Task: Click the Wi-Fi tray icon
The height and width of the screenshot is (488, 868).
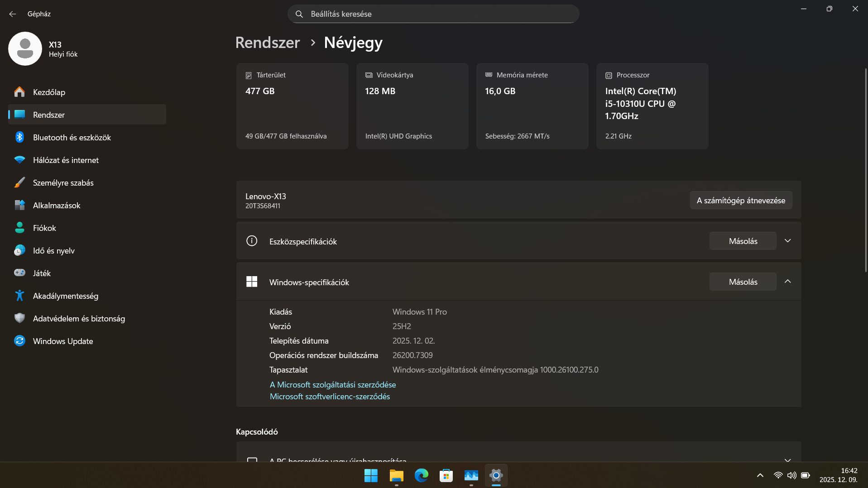Action: tap(778, 475)
